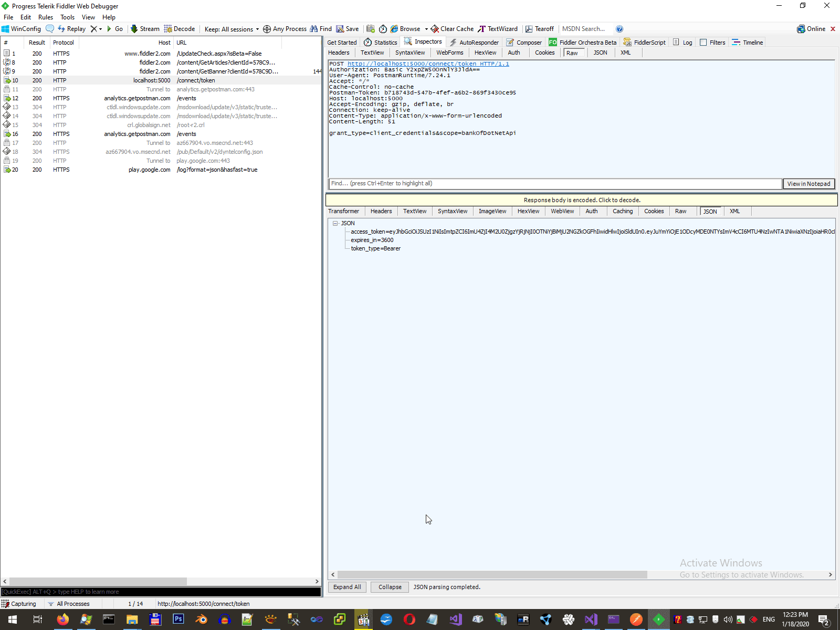Open the Fiddler Orchestra Beta tab
The height and width of the screenshot is (630, 840).
[x=583, y=43]
